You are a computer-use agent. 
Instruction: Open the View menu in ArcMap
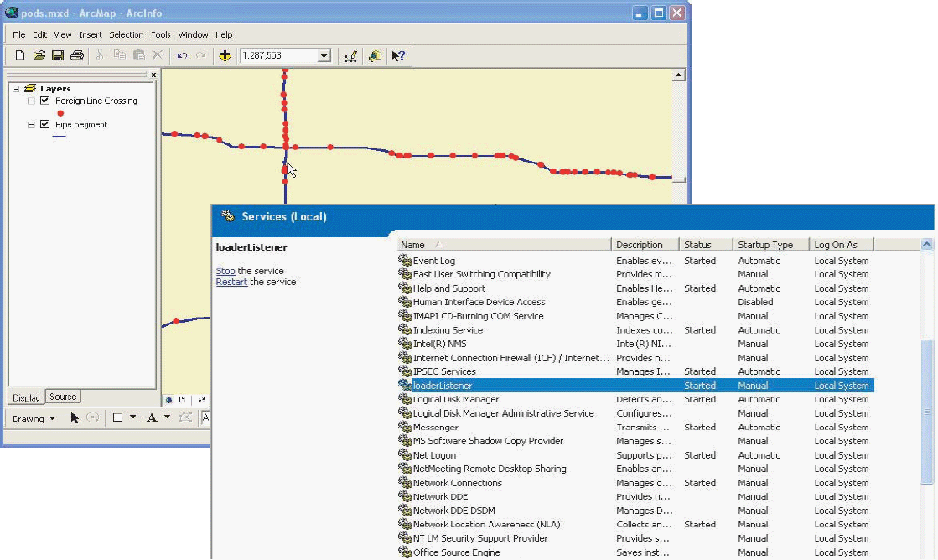click(x=62, y=34)
